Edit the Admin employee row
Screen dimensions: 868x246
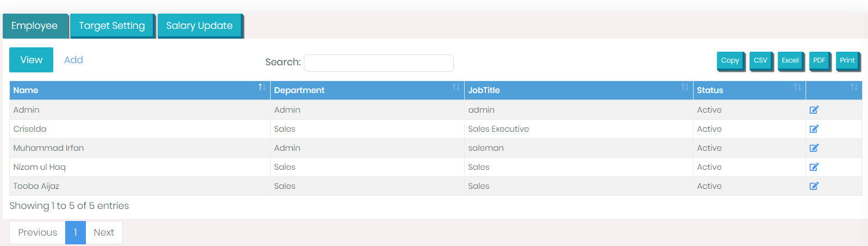[x=814, y=110]
